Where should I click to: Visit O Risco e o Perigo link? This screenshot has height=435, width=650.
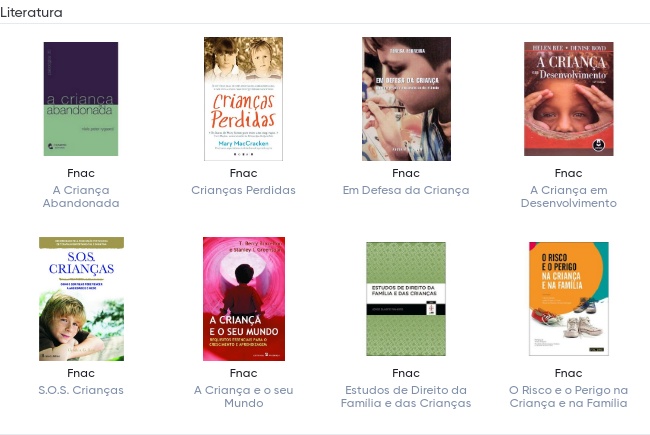tap(569, 396)
